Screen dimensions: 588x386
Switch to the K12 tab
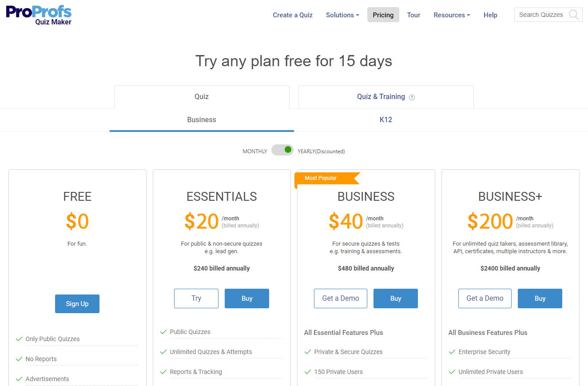385,119
